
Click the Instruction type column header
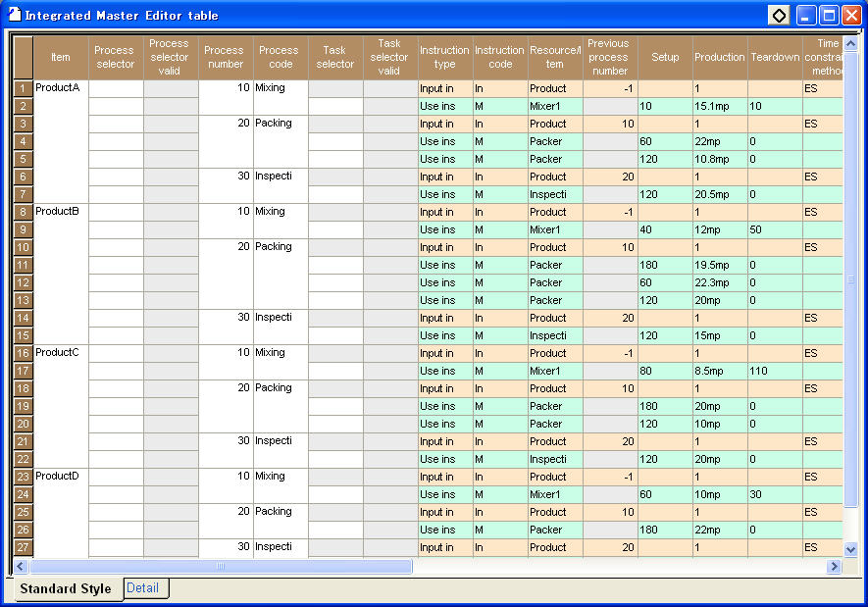point(445,58)
